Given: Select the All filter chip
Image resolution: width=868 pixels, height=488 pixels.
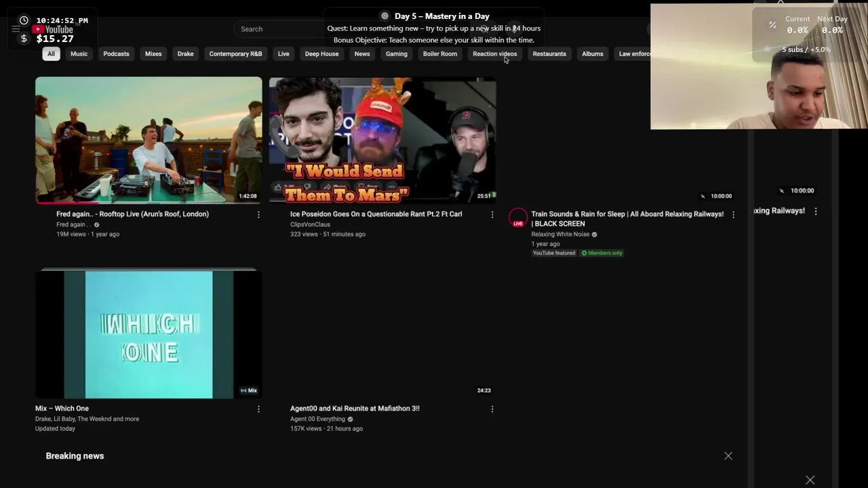Looking at the screenshot, I should 51,54.
